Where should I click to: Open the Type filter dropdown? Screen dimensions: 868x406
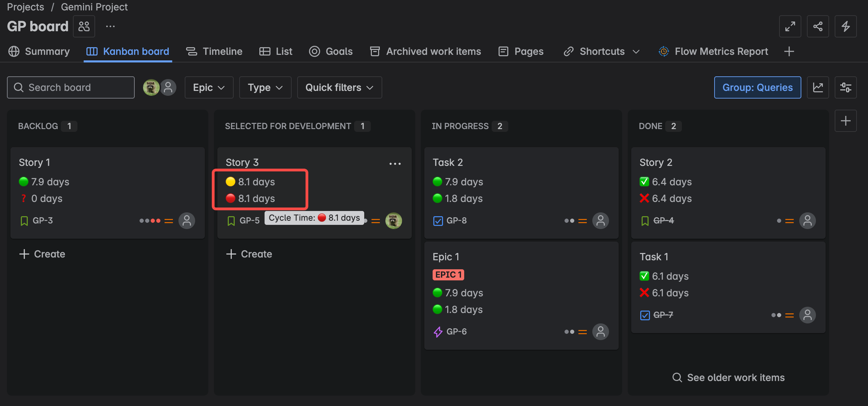[265, 87]
